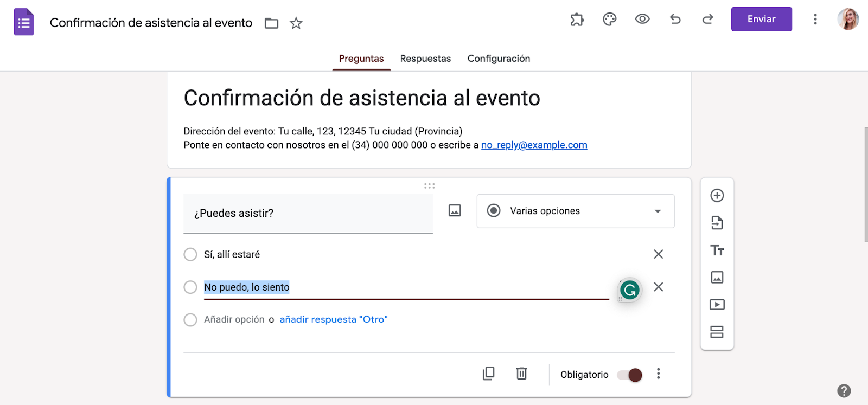Import questions from side toolbar

coord(717,223)
